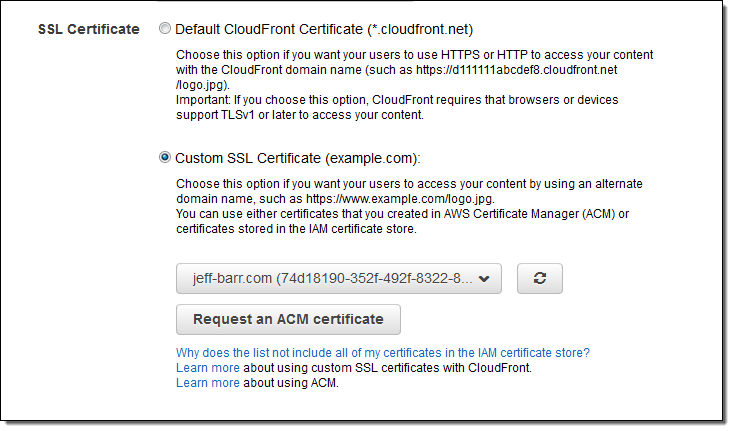Screen dimensions: 733x431
Task: Open Learn more about using ACM link
Action: (207, 383)
